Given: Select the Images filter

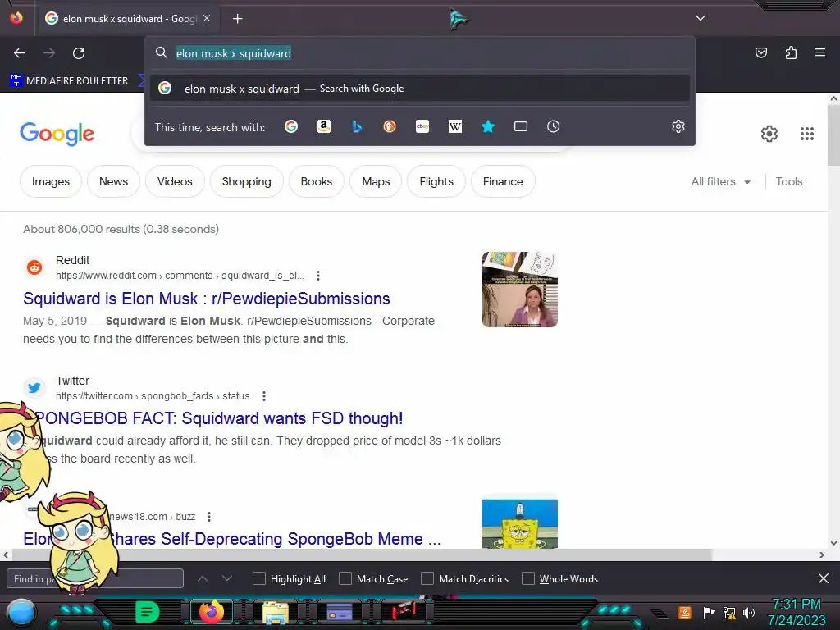Looking at the screenshot, I should click(51, 181).
